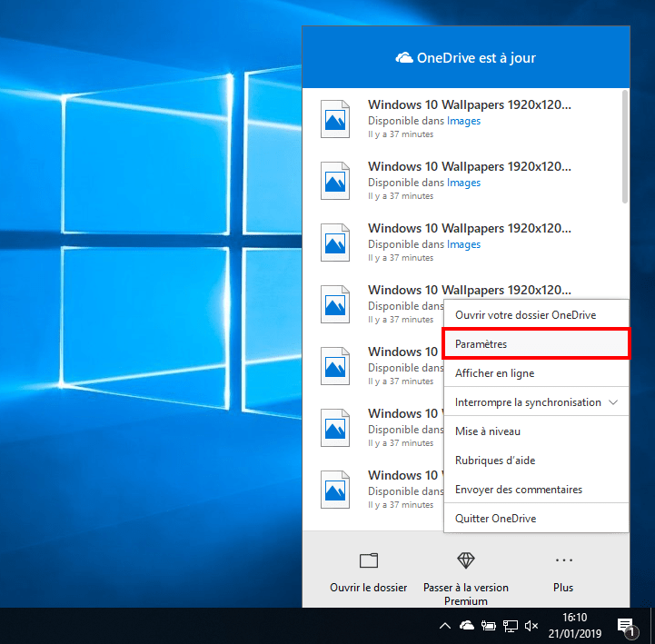The width and height of the screenshot is (655, 644).
Task: Click second wallpaper file image icon
Action: tap(335, 181)
